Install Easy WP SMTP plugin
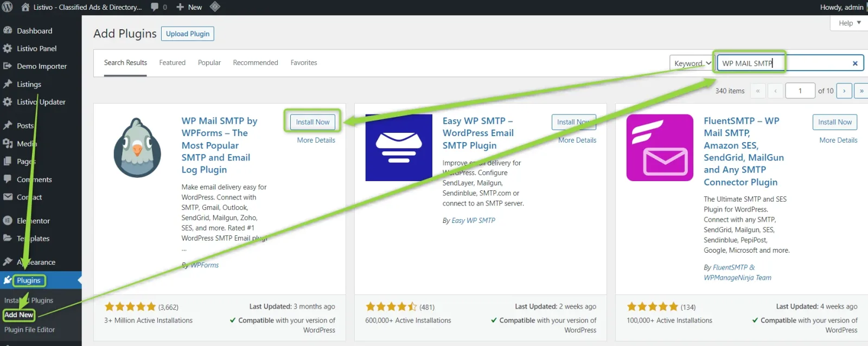868x346 pixels. pos(574,122)
